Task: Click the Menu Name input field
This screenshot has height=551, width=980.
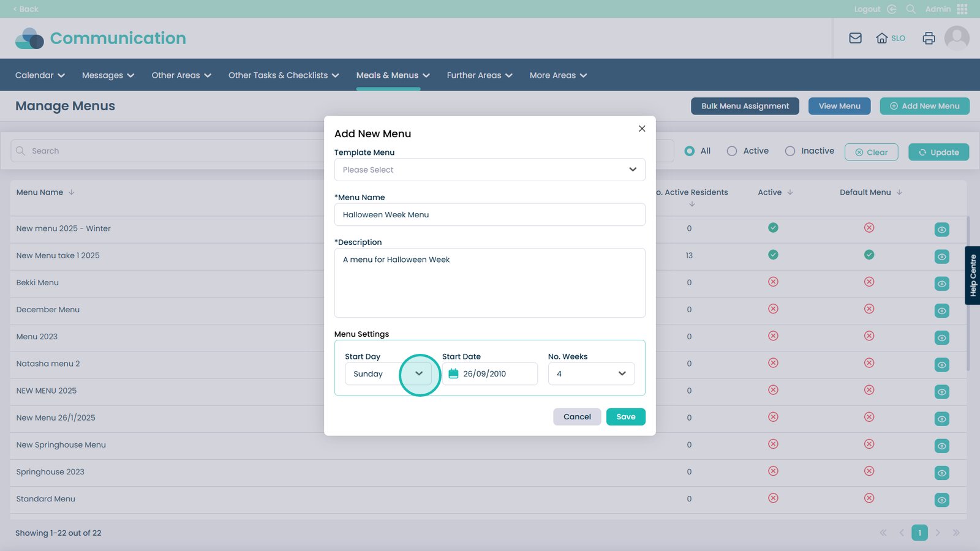Action: tap(489, 215)
